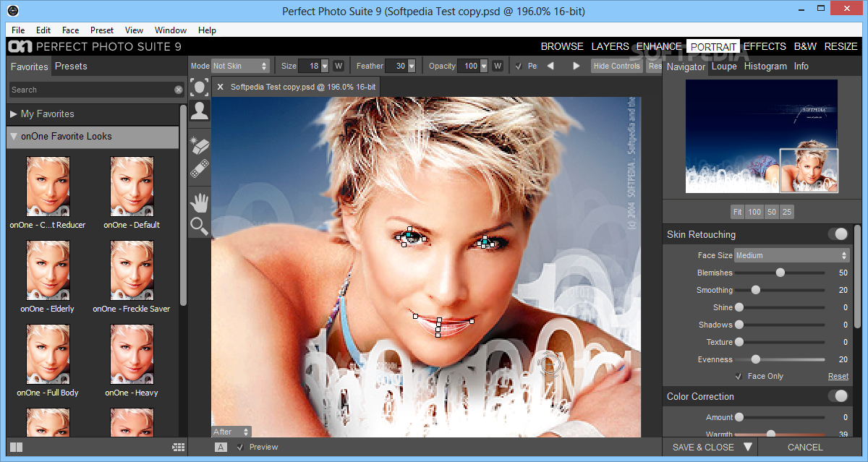This screenshot has width=868, height=462.
Task: Select the Zoom magnifier tool
Action: pos(200,226)
